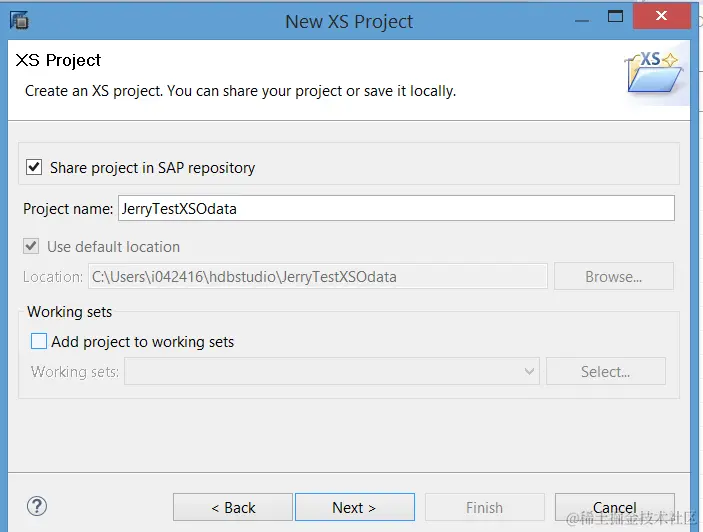Click the XS folder wizard icon
703x532 pixels.
point(654,73)
